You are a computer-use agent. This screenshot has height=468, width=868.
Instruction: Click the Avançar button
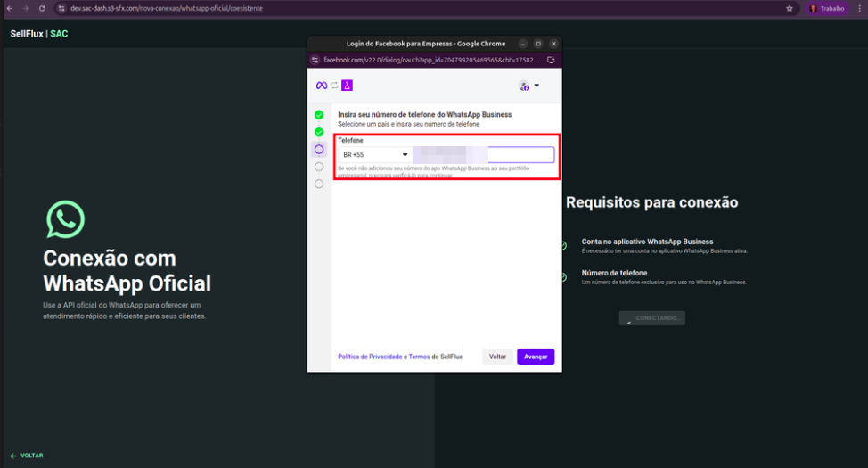[x=536, y=357]
